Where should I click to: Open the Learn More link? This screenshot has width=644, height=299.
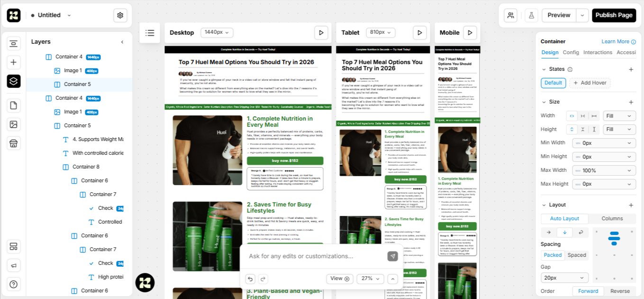click(x=618, y=42)
